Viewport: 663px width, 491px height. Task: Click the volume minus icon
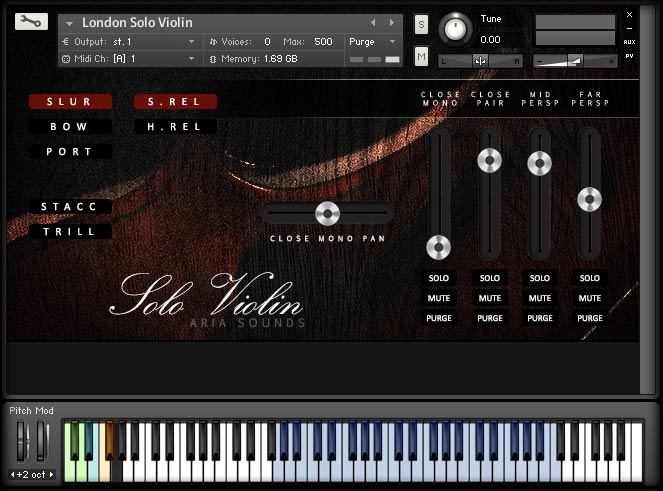tap(539, 62)
